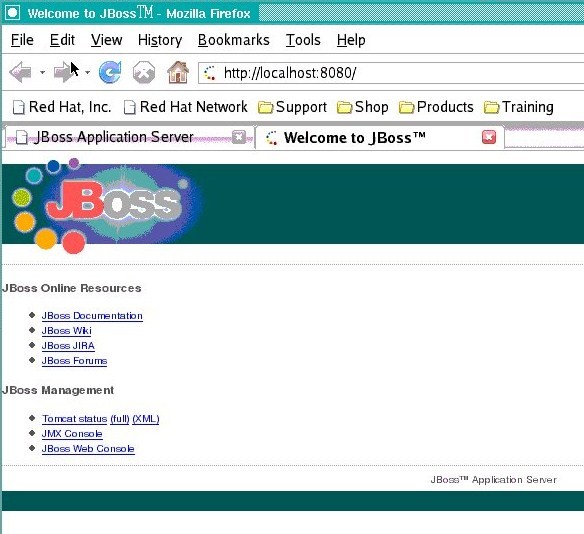Expand the Products bookmarks folder
The width and height of the screenshot is (584, 534).
tap(436, 107)
